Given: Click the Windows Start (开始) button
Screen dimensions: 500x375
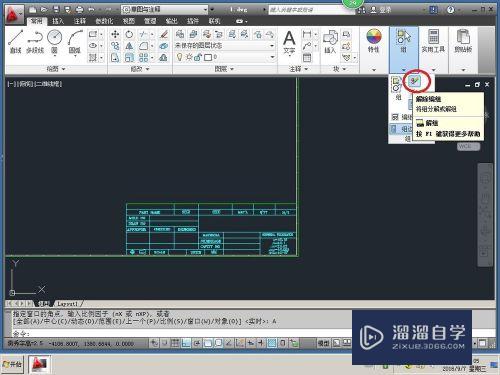Looking at the screenshot, I should [x=12, y=364].
